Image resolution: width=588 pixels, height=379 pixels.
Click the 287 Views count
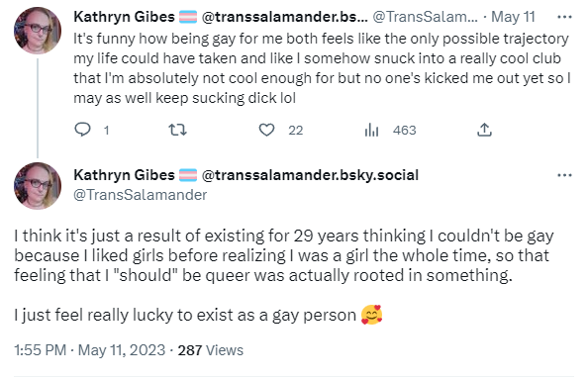(x=211, y=350)
